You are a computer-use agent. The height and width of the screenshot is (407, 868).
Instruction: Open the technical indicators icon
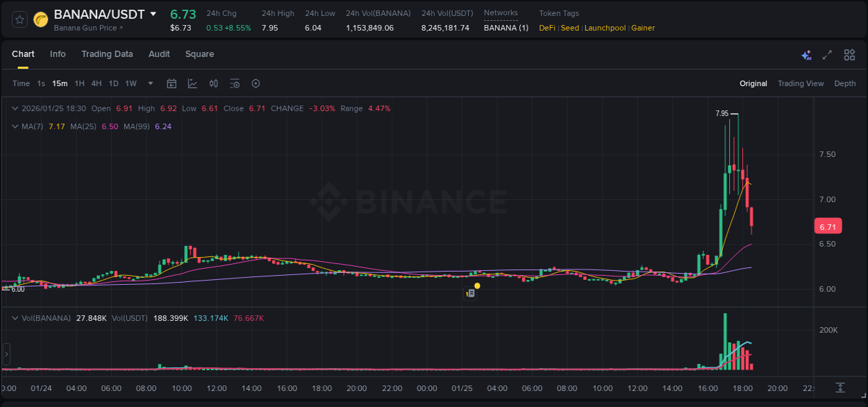pos(234,83)
